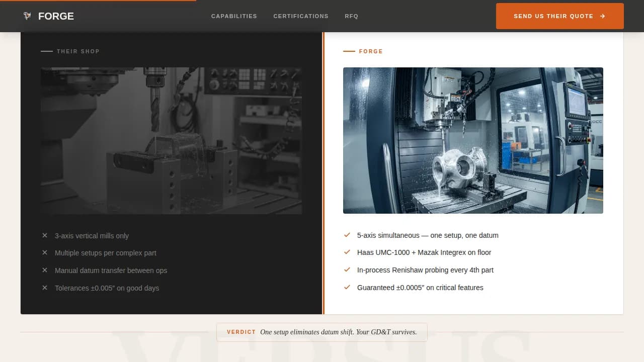Click the colorful FORGE 5-axis machine photo
Viewport: 644px width, 362px height.
click(x=473, y=141)
